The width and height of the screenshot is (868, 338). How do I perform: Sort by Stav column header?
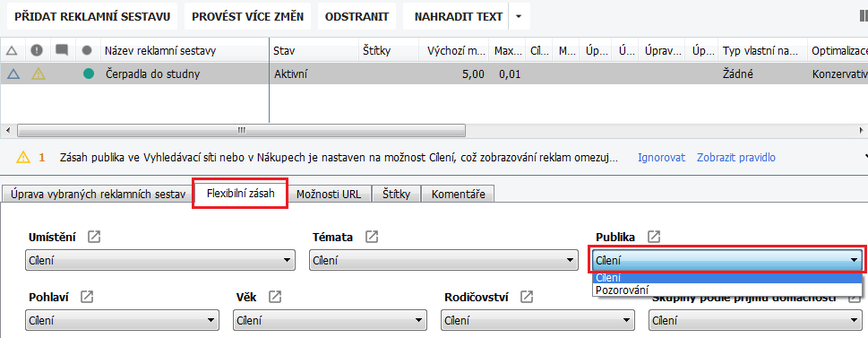click(x=314, y=51)
